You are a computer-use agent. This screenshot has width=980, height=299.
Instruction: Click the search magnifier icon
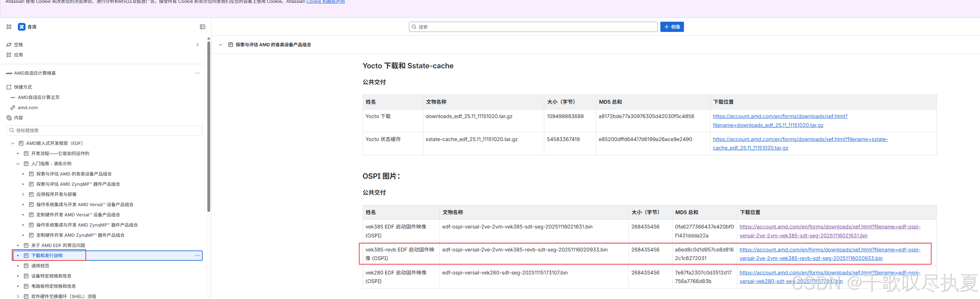(414, 26)
